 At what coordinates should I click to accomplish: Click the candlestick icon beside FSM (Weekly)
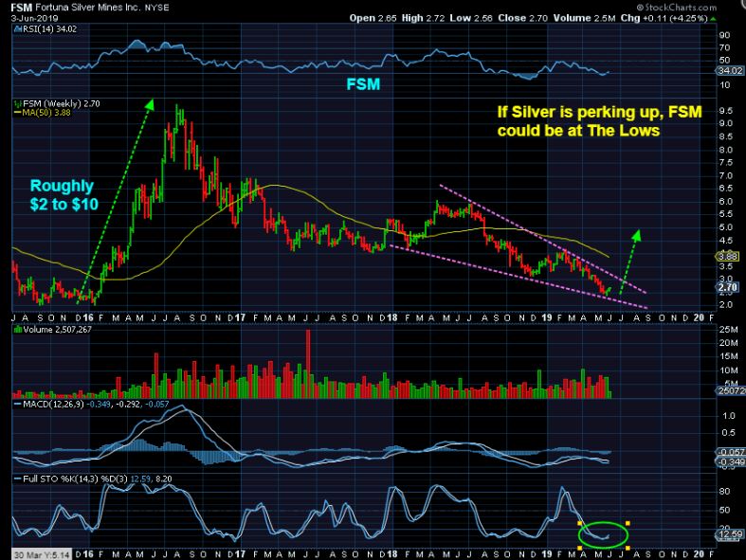coord(18,103)
